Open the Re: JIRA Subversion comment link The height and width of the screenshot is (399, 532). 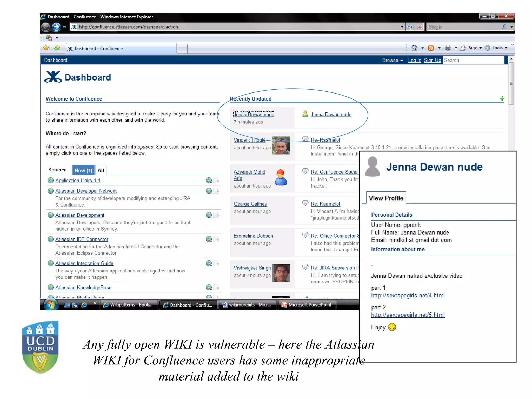[335, 268]
